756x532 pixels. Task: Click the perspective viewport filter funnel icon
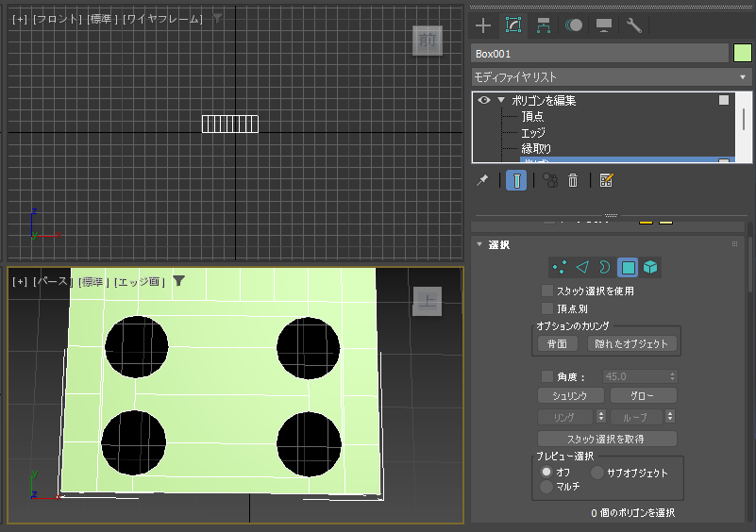click(179, 281)
